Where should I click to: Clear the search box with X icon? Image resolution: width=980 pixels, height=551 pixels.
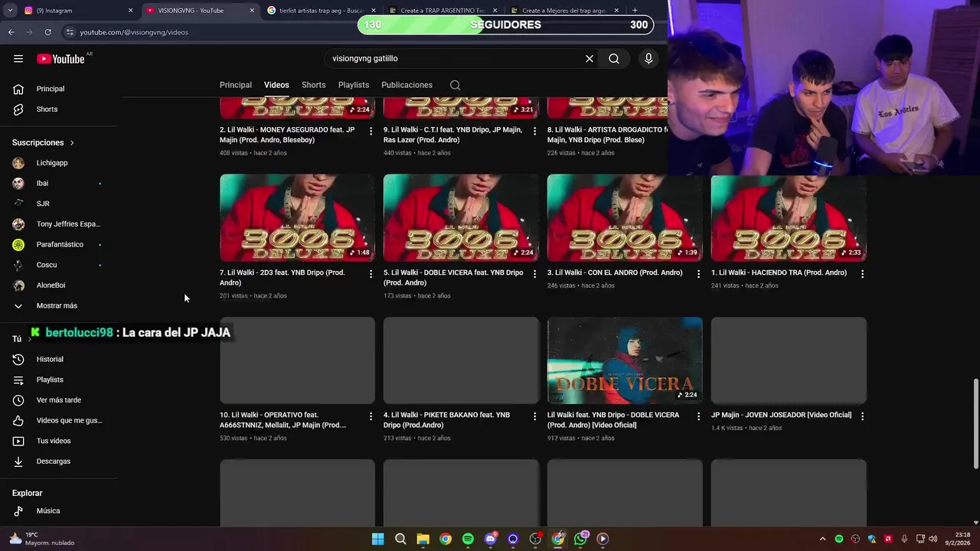click(x=590, y=58)
